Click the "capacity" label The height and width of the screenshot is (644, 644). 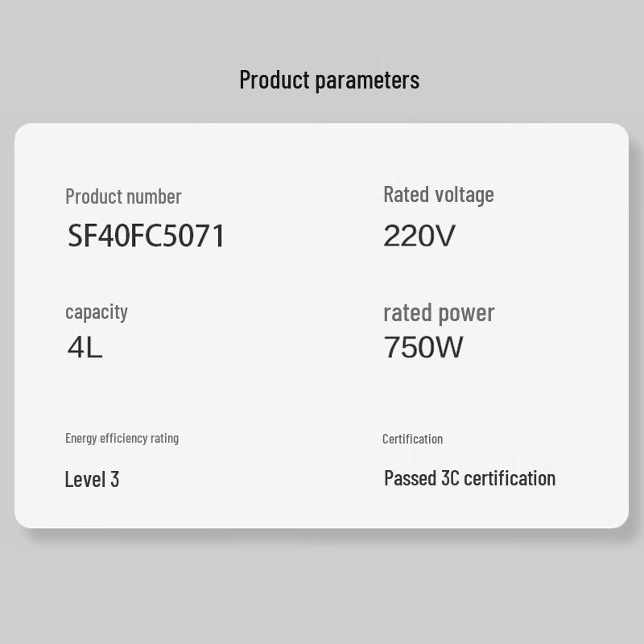[x=97, y=312]
